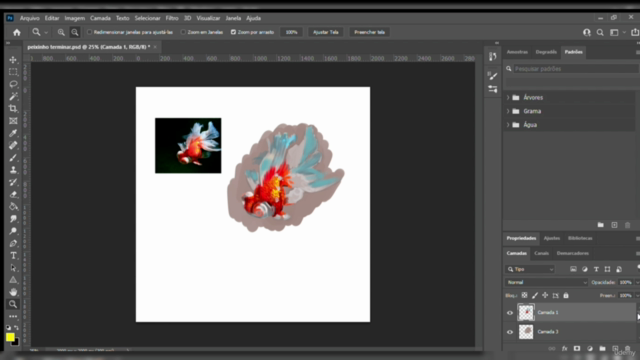The height and width of the screenshot is (360, 640).
Task: Click the Pesquisar padrões search field
Action: [576, 69]
